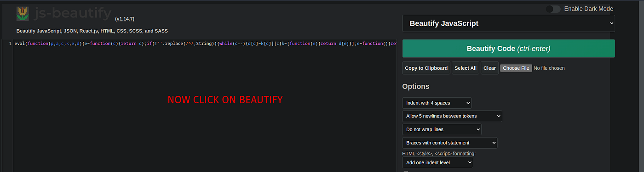Open the Allow 5 newlines between tokens dropdown
This screenshot has width=644, height=172.
pos(452,116)
